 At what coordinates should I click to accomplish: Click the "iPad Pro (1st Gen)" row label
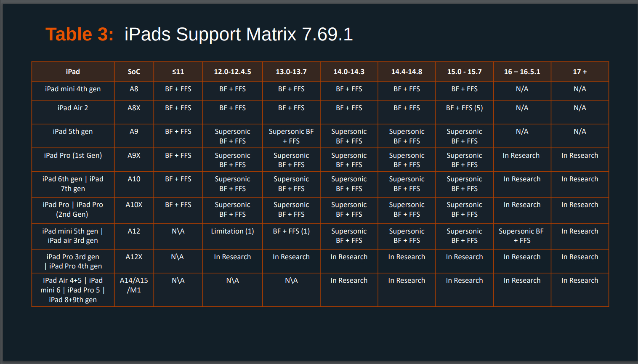[73, 155]
